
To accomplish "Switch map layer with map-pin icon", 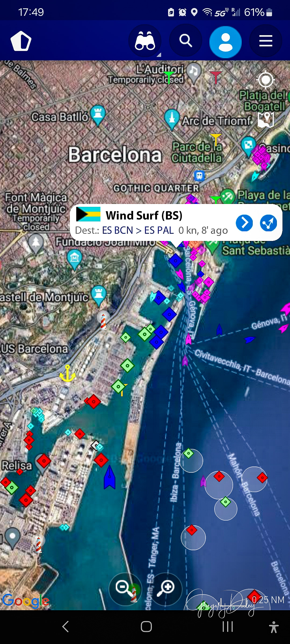I will (x=266, y=119).
